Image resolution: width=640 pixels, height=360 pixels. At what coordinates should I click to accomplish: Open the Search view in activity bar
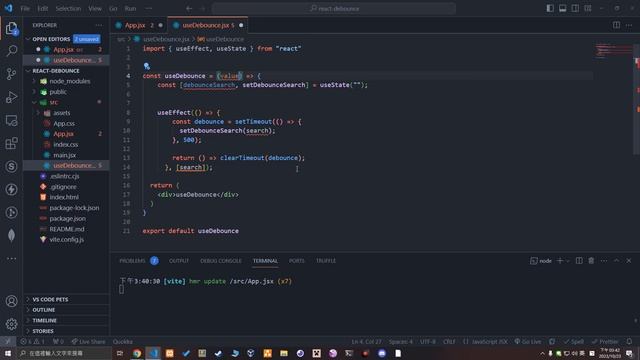tap(11, 51)
